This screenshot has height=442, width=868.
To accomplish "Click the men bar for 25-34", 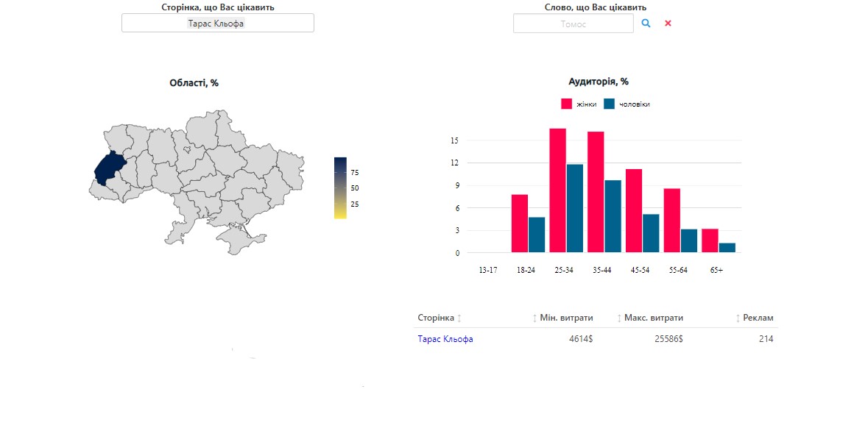I will (x=574, y=208).
